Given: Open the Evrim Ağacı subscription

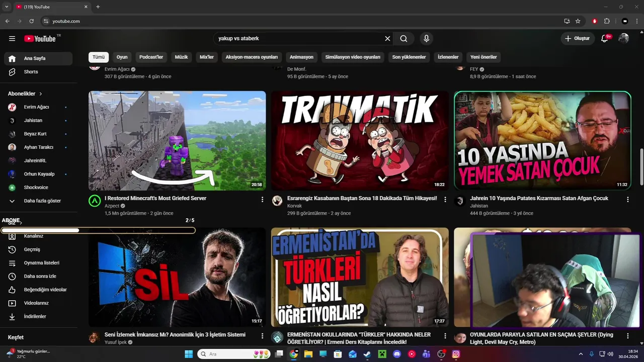Looking at the screenshot, I should coord(38,107).
